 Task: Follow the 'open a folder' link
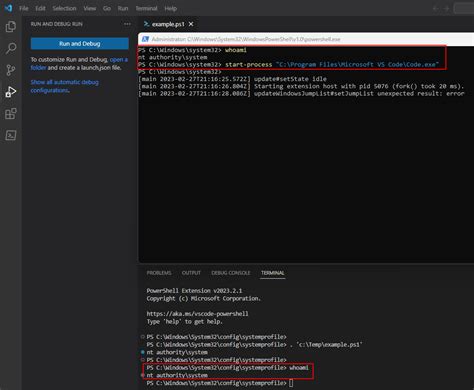coord(119,60)
